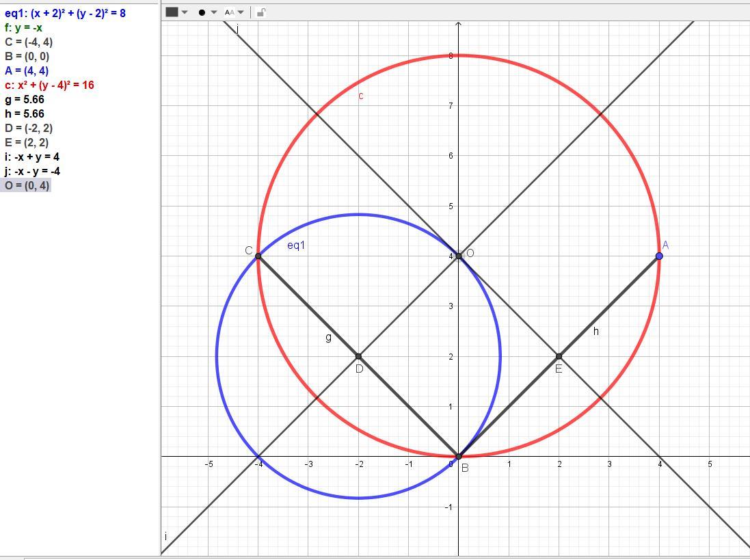Select line j: -x - y = -4 entry
The height and width of the screenshot is (560, 750).
coord(33,171)
